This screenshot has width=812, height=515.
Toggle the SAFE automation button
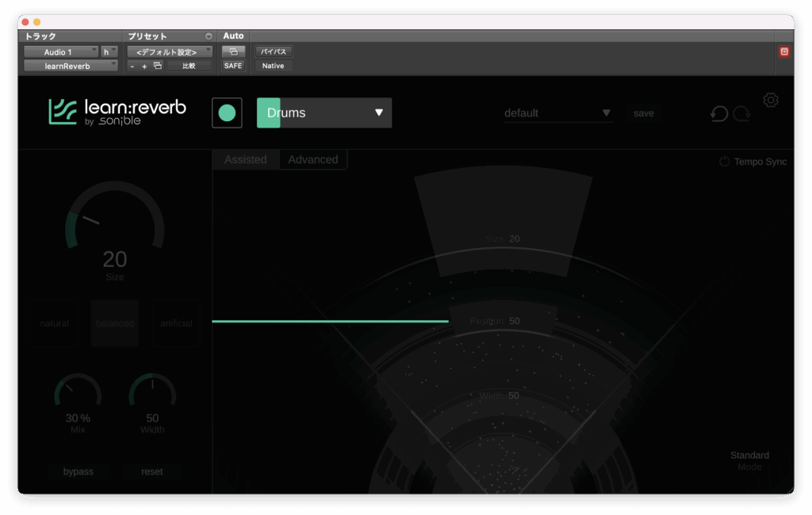point(233,66)
